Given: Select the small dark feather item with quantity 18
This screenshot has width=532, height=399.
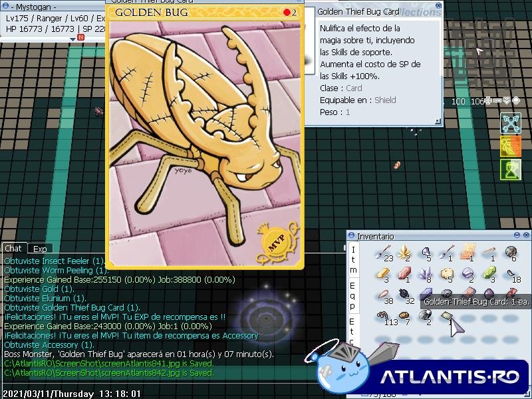Looking at the screenshot, I should coord(511,275).
